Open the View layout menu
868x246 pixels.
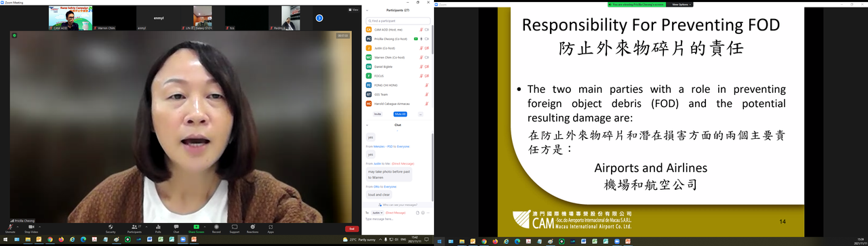pyautogui.click(x=353, y=9)
